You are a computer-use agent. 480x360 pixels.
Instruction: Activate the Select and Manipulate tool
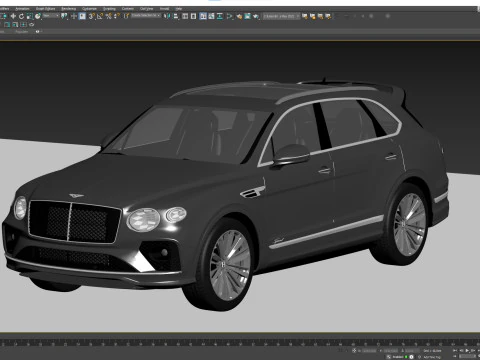tap(74, 16)
